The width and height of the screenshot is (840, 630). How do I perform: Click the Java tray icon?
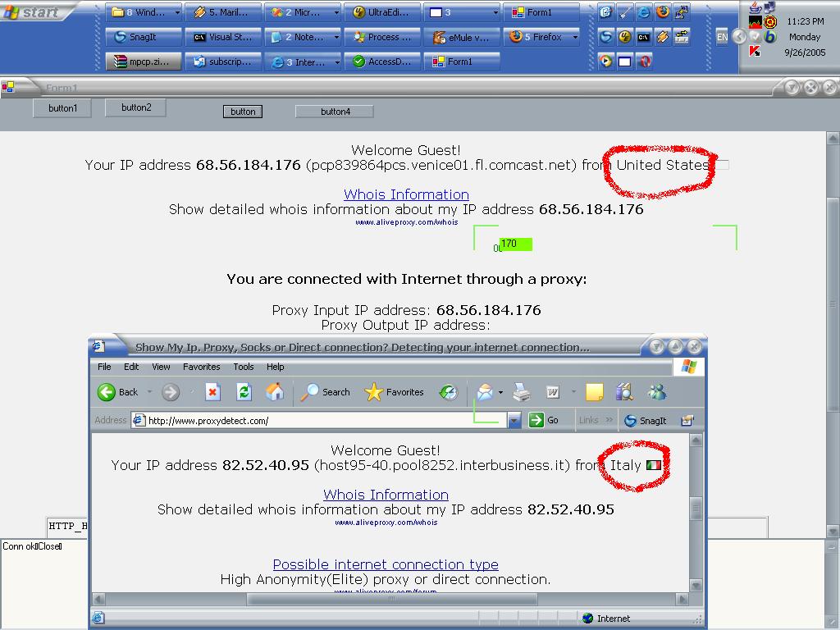point(755,7)
